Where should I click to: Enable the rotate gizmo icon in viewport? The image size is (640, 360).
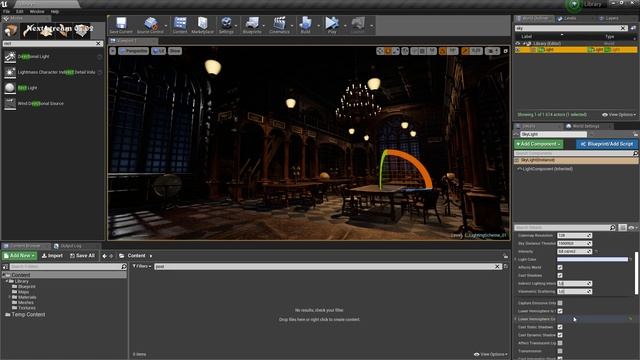tap(388, 51)
